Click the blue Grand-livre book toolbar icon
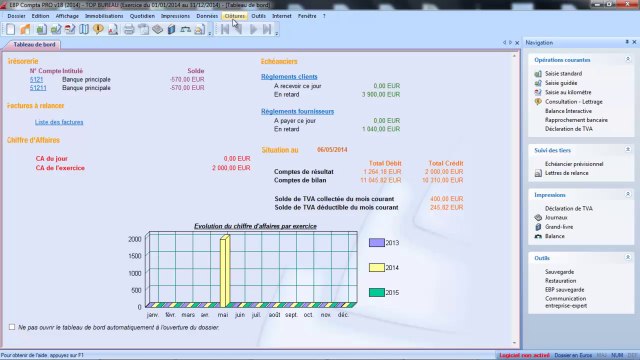This screenshot has width=640, height=360. tap(171, 29)
